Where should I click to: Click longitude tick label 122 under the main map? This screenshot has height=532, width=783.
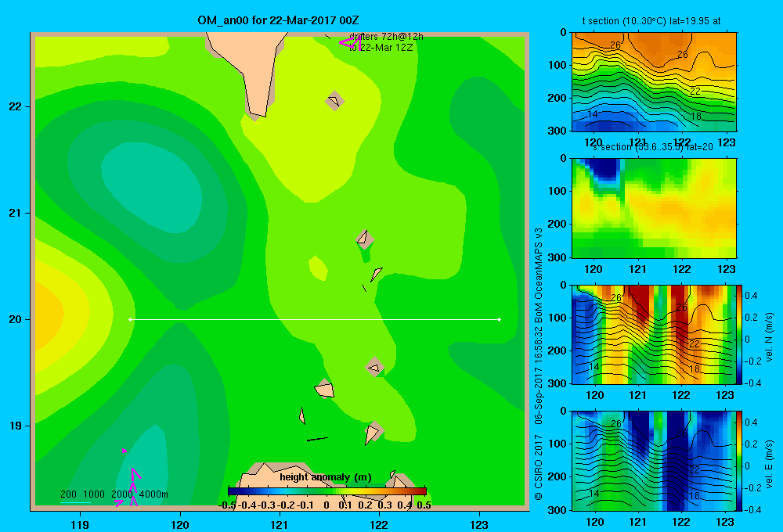[x=379, y=524]
